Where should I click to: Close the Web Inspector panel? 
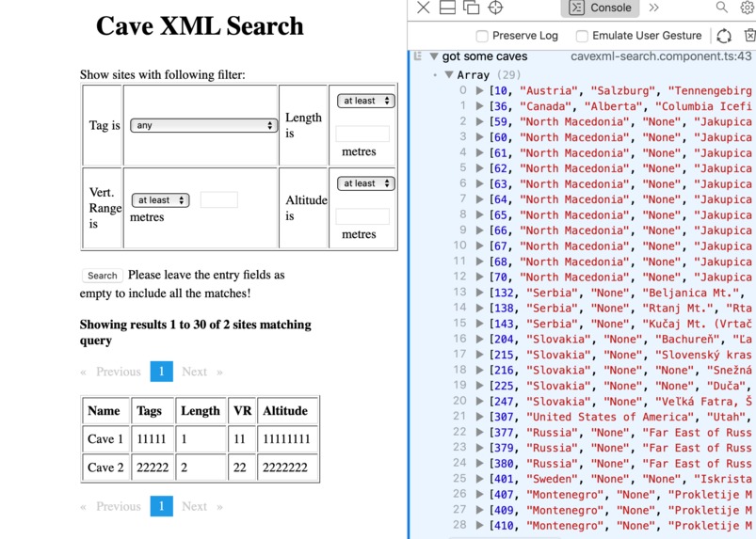point(424,8)
